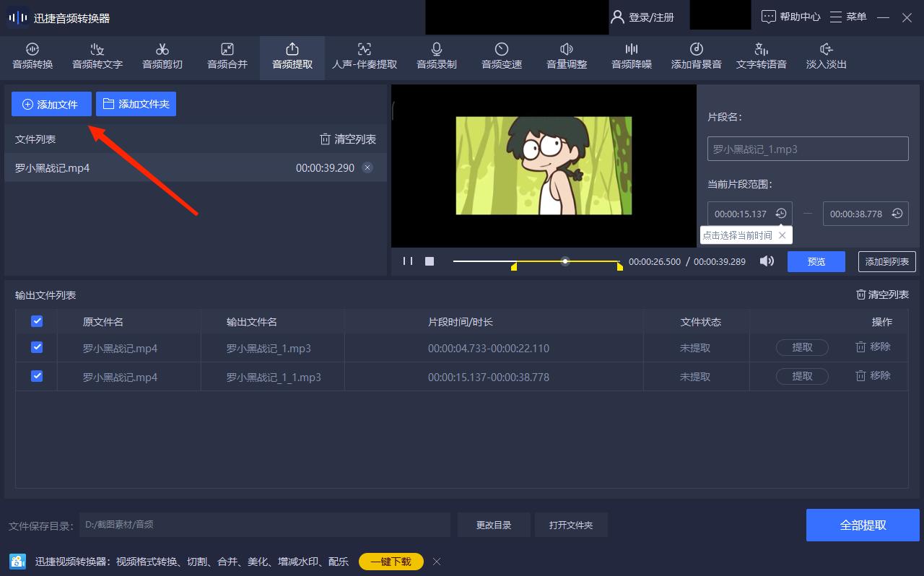Remove the 罗小黑战记_1_1.mp3 output row
The width and height of the screenshot is (924, 576).
point(873,376)
